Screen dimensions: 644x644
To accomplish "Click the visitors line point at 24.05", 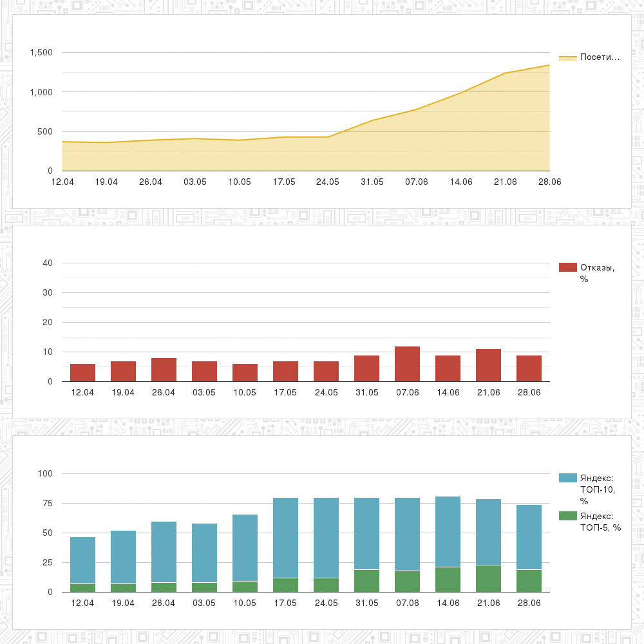I will (x=328, y=137).
